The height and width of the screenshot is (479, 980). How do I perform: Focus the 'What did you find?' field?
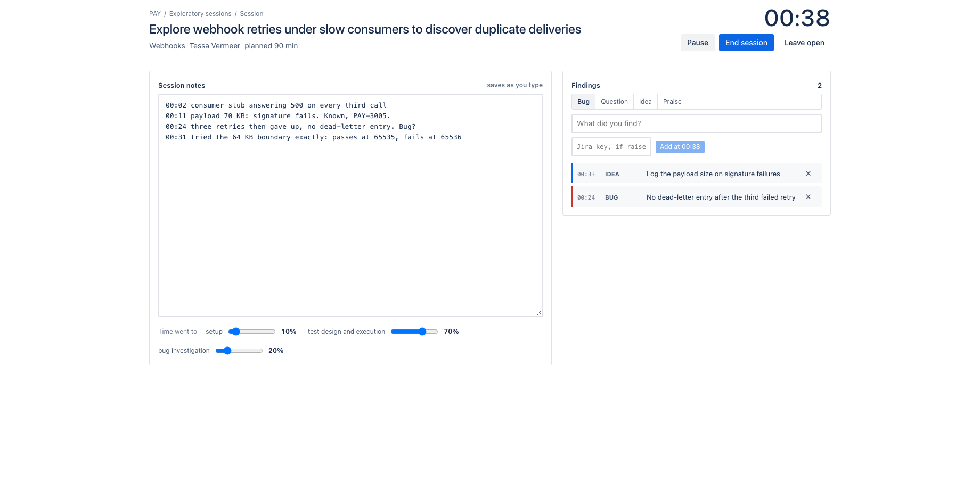tap(696, 123)
